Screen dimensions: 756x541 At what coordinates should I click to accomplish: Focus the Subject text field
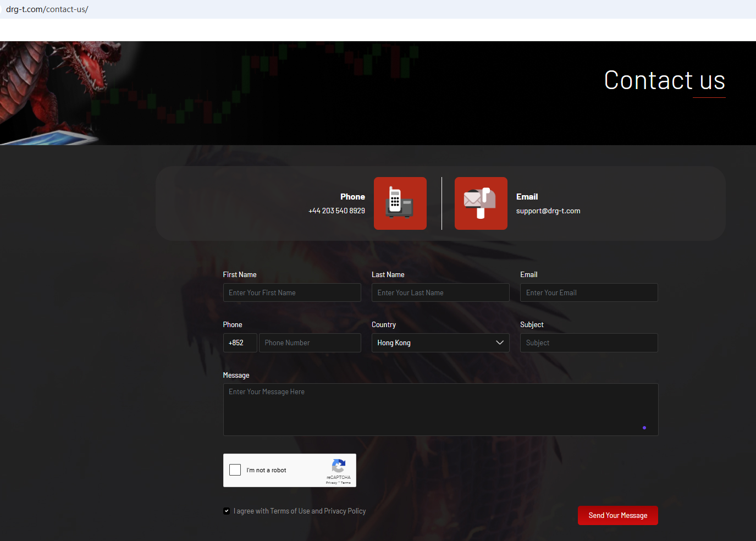(588, 343)
